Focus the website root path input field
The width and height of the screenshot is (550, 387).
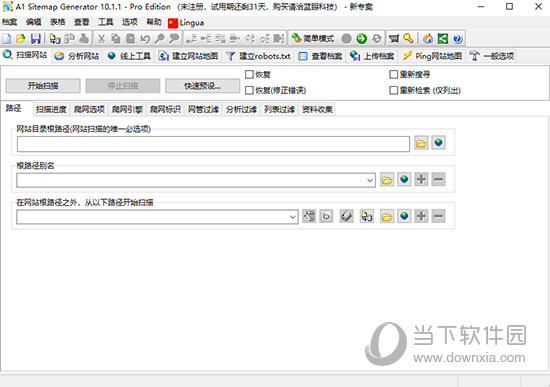click(213, 144)
